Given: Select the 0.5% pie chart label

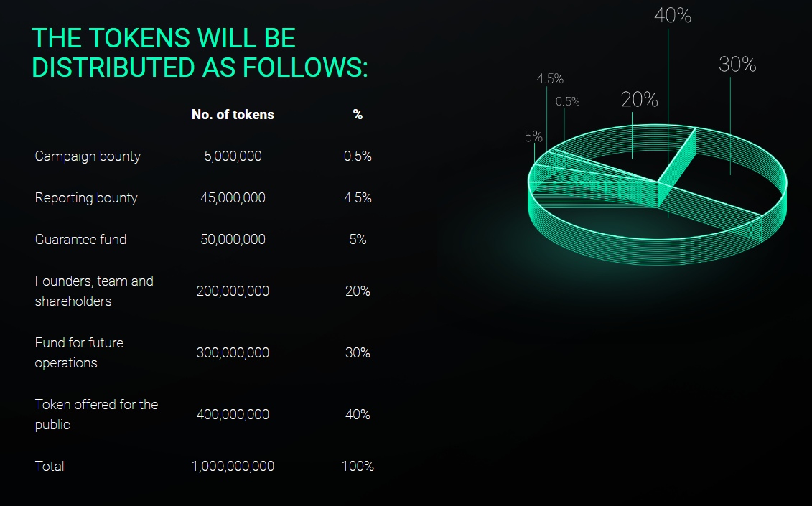Looking at the screenshot, I should (567, 102).
